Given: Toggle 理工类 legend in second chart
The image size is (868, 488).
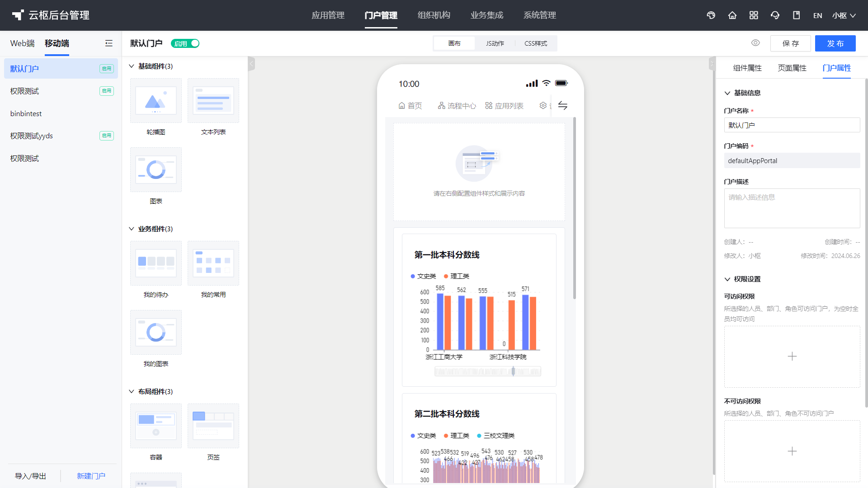Looking at the screenshot, I should (x=457, y=436).
